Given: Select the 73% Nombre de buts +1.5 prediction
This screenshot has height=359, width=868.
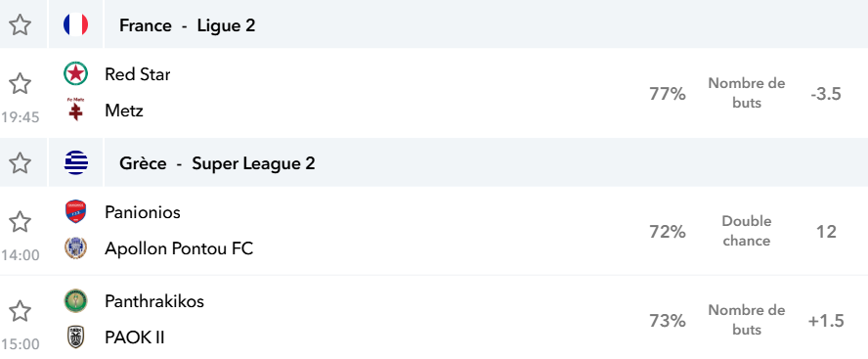Looking at the screenshot, I should [745, 320].
